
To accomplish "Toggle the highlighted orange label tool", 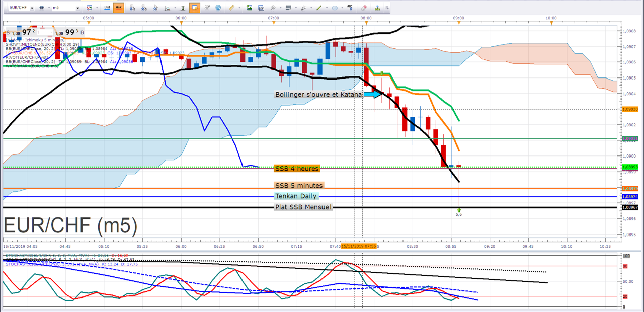I will 195,8.
